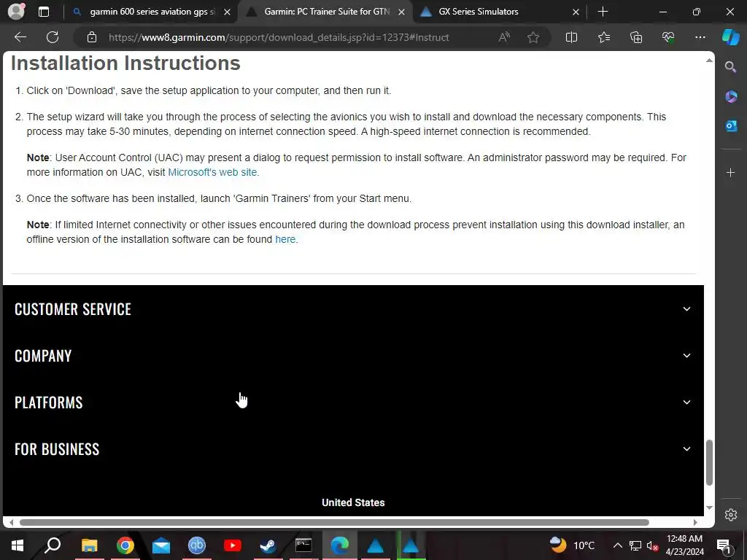Open Collections panel
Image resolution: width=747 pixels, height=560 pixels.
coord(636,37)
